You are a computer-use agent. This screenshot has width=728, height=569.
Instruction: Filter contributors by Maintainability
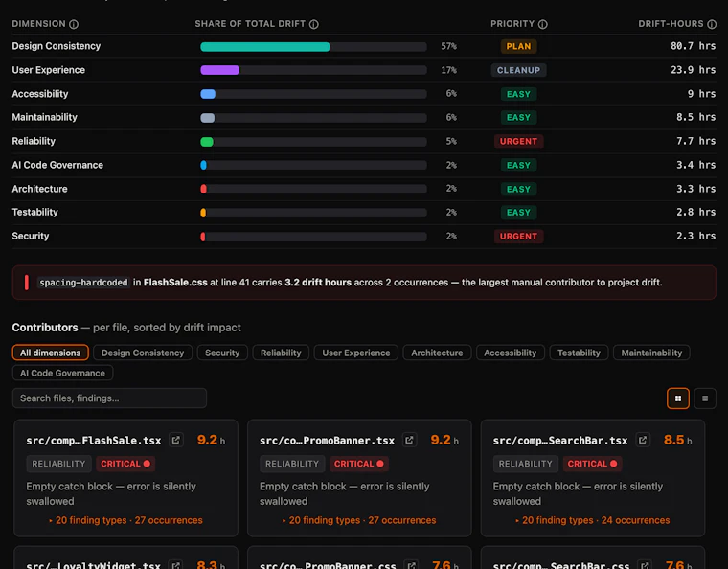click(x=651, y=353)
